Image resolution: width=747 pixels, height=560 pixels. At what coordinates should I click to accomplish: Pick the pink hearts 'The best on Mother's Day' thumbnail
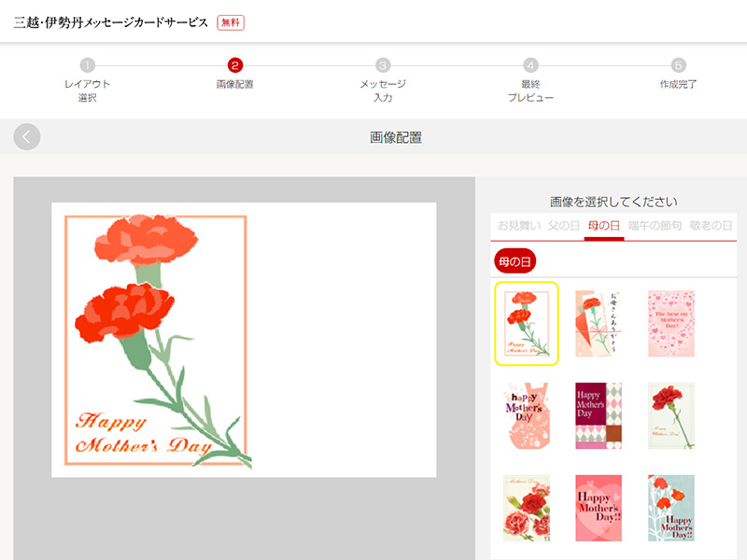click(x=671, y=323)
